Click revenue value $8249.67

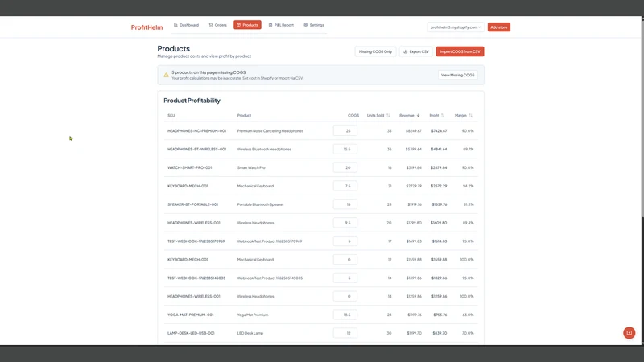point(414,131)
